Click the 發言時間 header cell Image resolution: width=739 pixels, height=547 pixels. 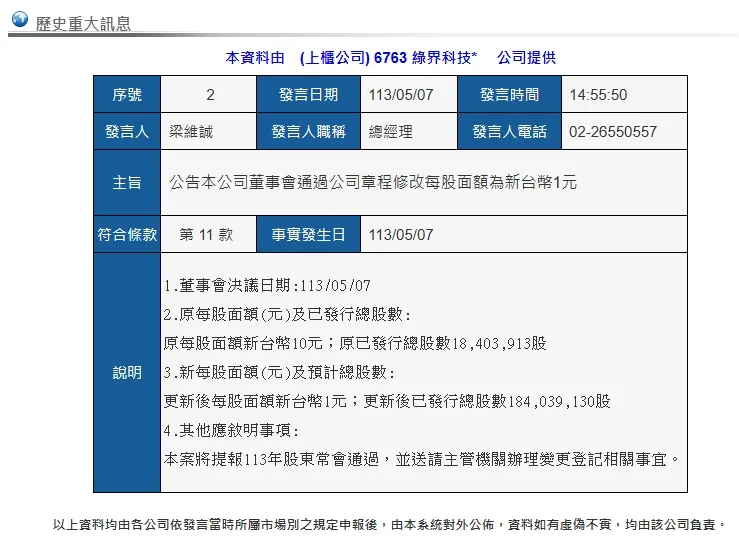509,94
